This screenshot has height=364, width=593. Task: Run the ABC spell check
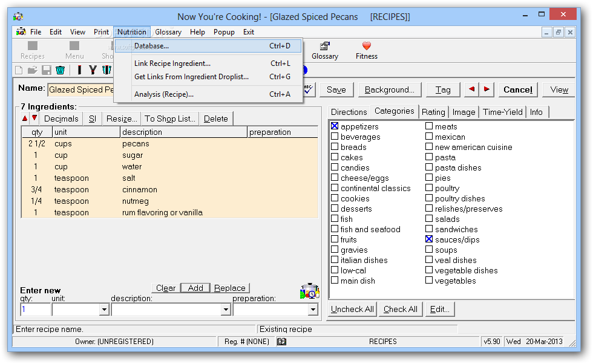(309, 89)
